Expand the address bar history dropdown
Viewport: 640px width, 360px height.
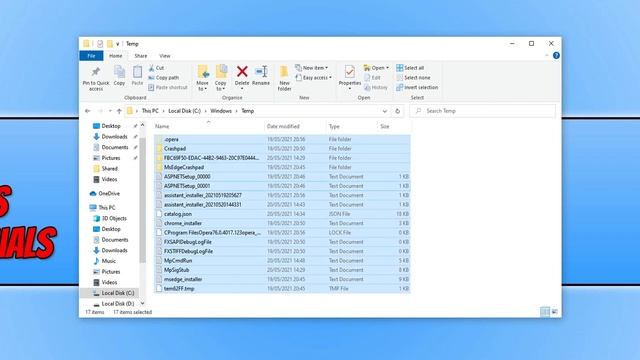(x=384, y=111)
